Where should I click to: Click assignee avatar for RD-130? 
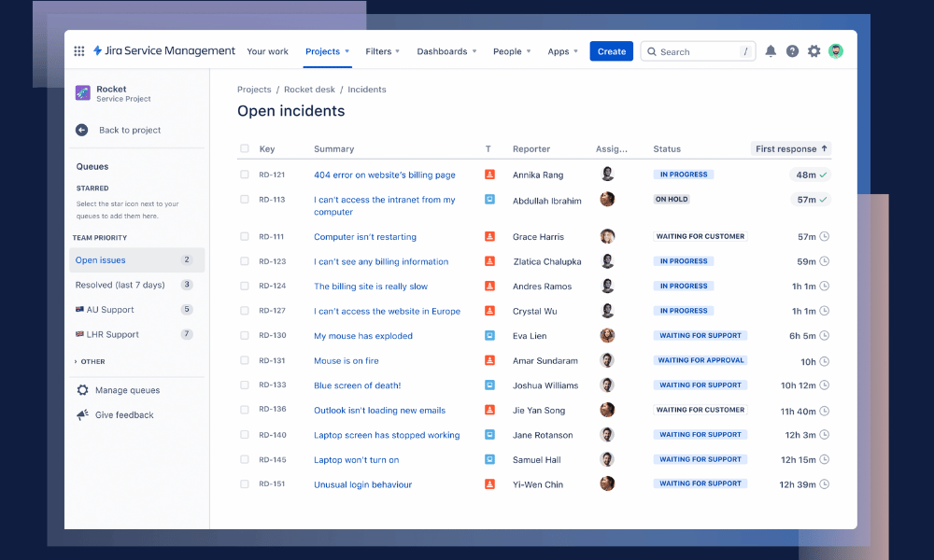[607, 335]
